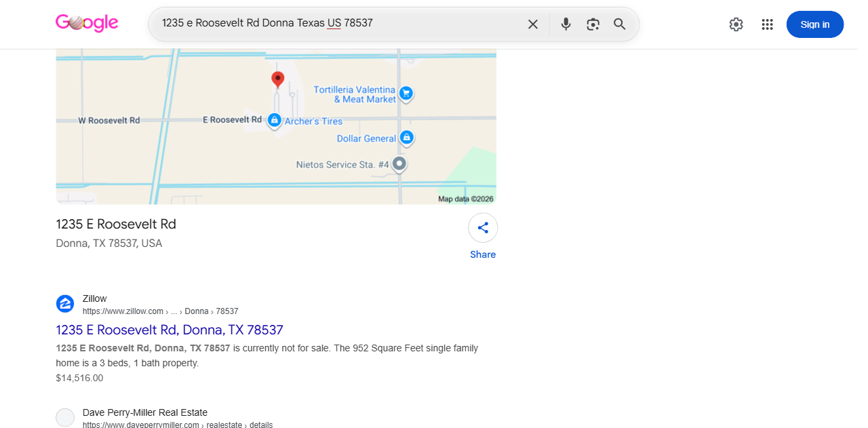Click the $14,516.00 price text

(x=79, y=378)
